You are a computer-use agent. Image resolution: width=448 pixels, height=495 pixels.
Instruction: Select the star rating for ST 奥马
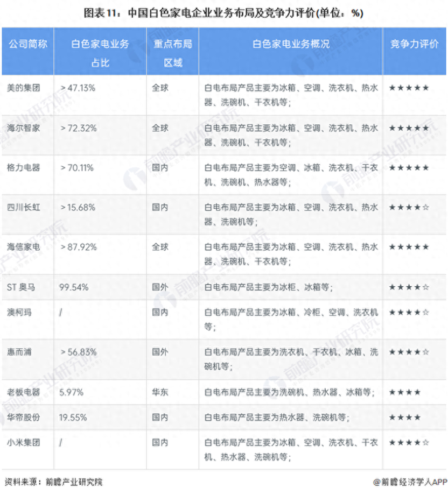click(x=409, y=287)
